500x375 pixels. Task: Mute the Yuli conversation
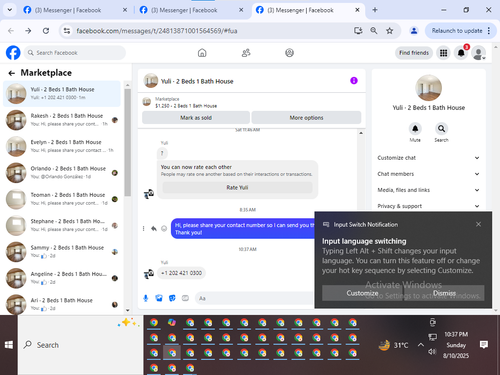click(415, 129)
